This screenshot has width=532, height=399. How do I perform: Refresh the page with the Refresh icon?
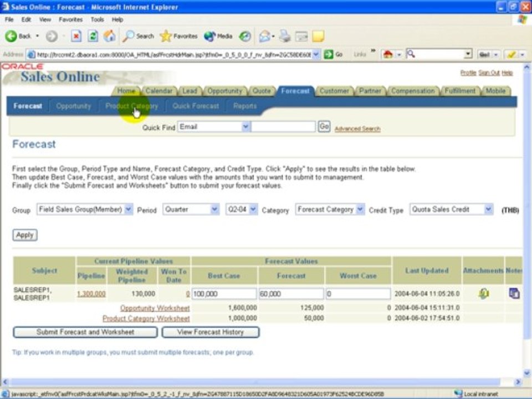pyautogui.click(x=93, y=36)
